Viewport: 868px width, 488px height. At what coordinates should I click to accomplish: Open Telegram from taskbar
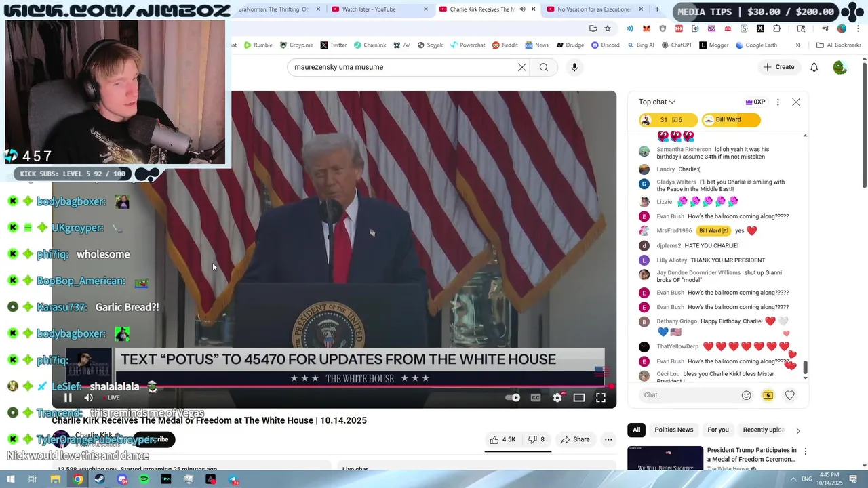pyautogui.click(x=233, y=479)
